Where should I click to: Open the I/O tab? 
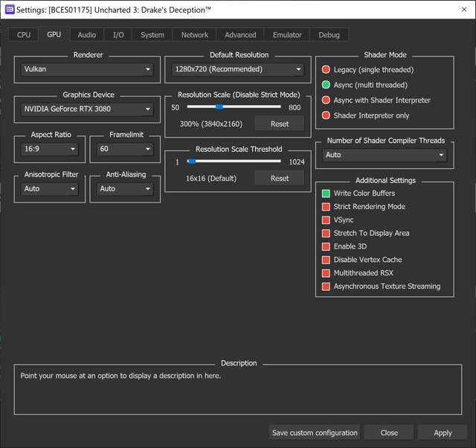coord(118,35)
